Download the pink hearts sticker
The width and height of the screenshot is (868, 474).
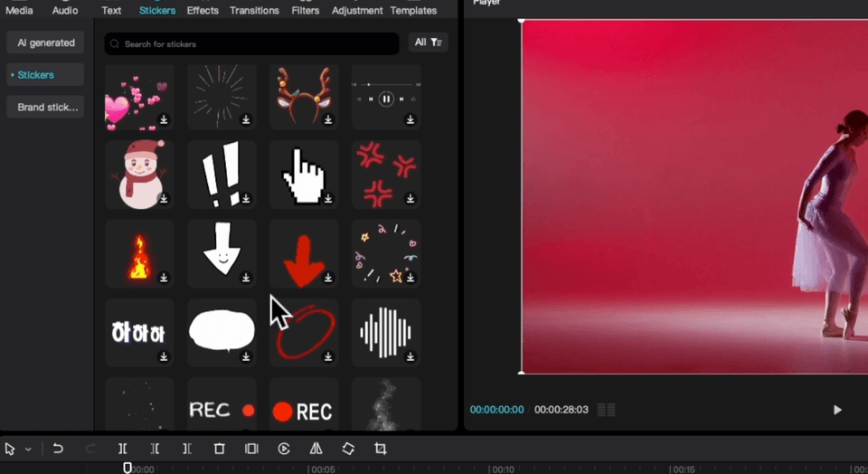click(164, 119)
